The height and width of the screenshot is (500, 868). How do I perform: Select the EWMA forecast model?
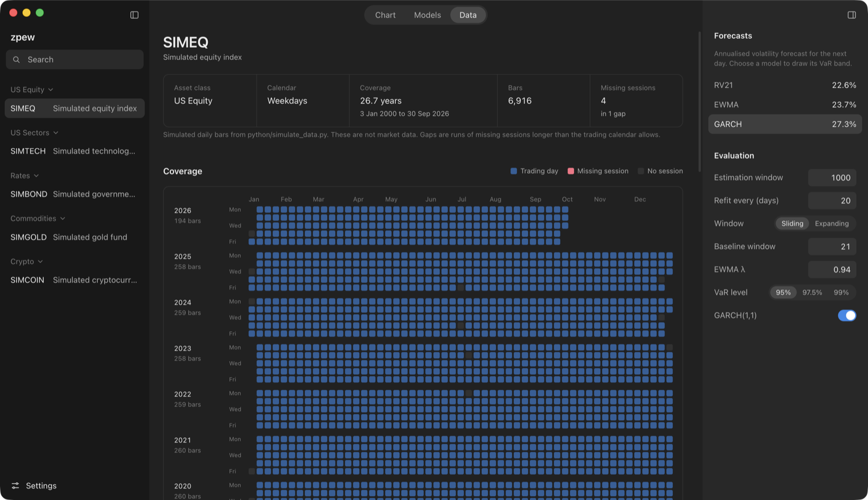coord(785,105)
